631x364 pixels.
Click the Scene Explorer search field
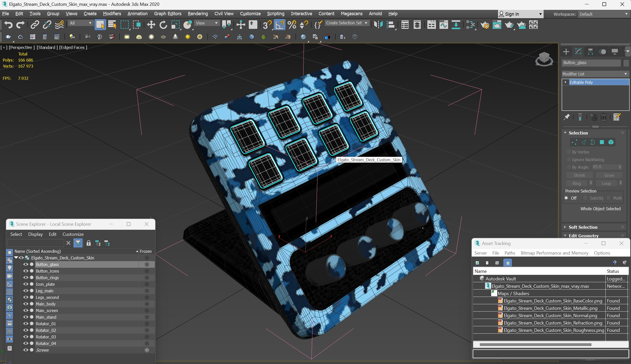[35, 243]
